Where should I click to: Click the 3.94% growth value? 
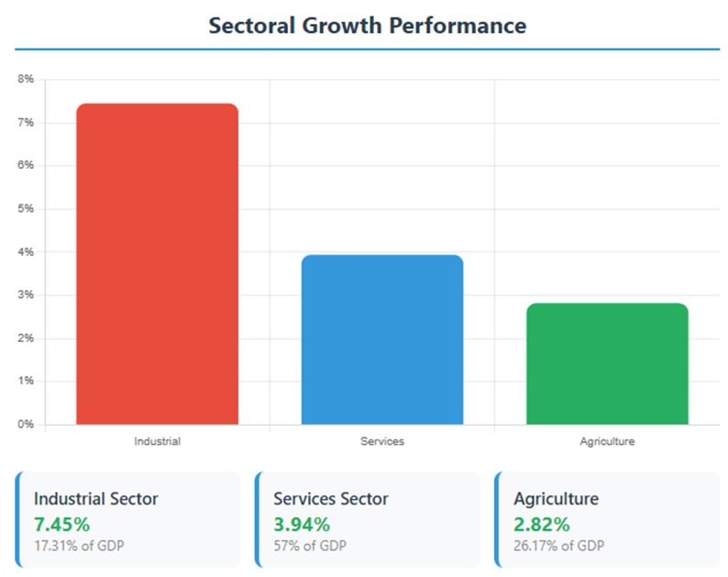click(302, 525)
